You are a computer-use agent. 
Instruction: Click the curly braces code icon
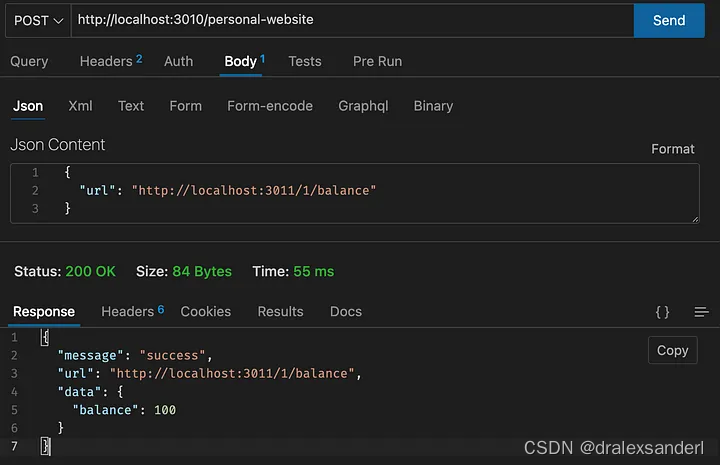(x=662, y=312)
